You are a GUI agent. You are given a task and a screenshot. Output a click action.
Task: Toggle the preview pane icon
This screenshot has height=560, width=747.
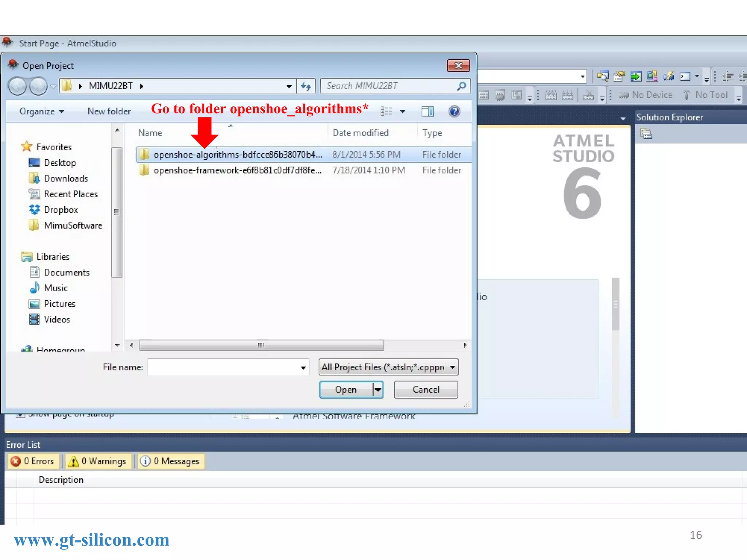click(x=427, y=111)
